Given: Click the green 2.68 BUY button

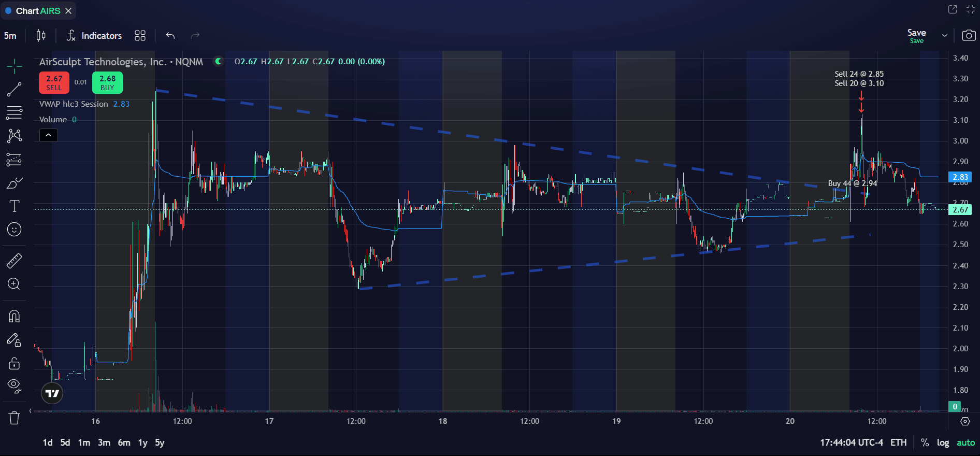Looking at the screenshot, I should coord(107,83).
